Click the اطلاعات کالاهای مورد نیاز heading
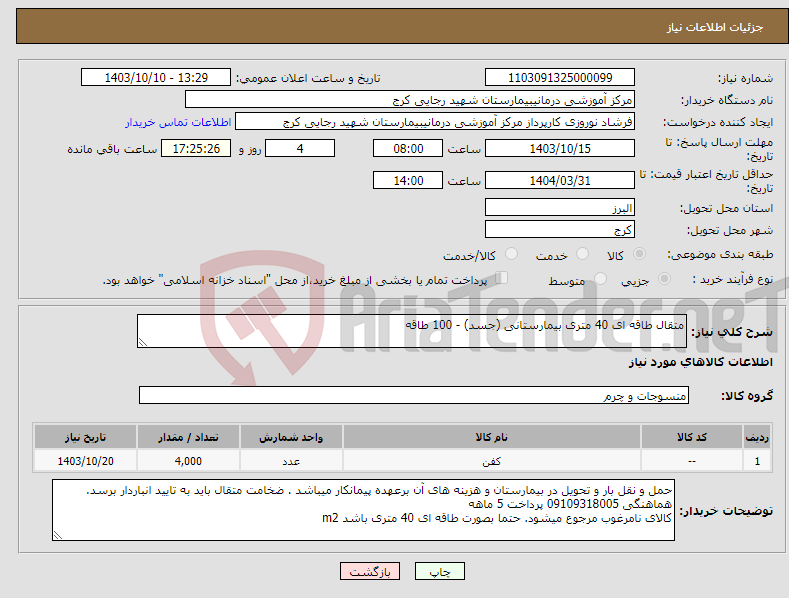Viewport: 789px width, 598px height. tap(700, 362)
